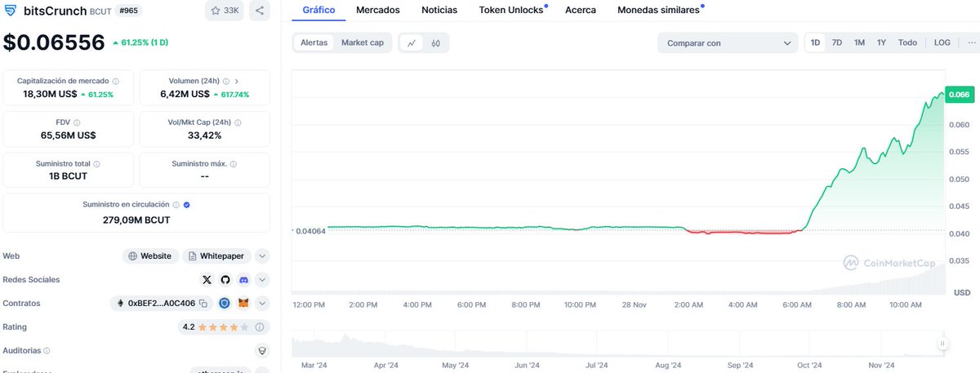This screenshot has width=980, height=373.
Task: Open the Rating info icon
Action: click(x=260, y=326)
